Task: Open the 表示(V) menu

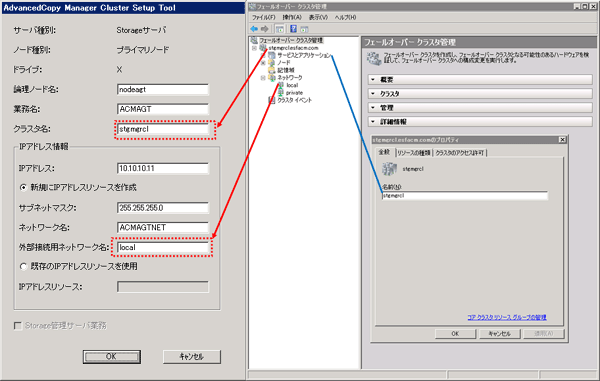Action: tap(318, 17)
